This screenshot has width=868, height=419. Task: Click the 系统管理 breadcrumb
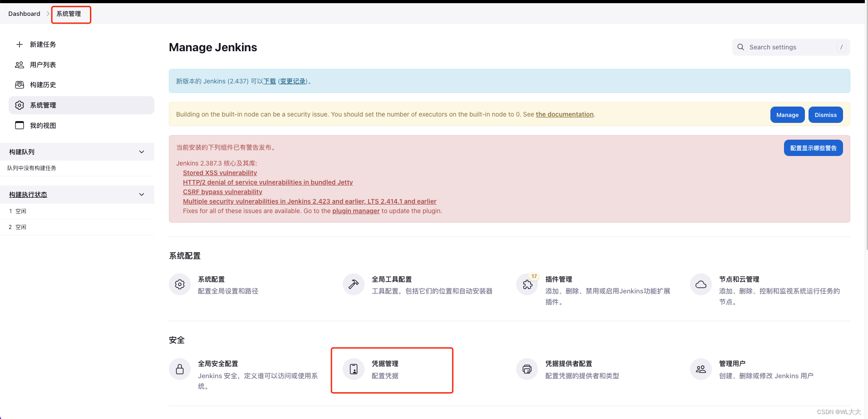69,14
